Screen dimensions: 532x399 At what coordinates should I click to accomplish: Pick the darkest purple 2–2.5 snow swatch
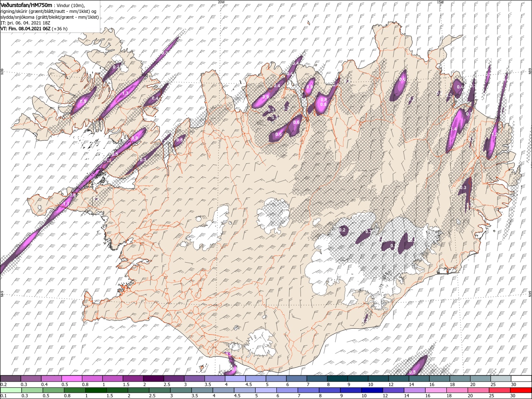pos(154,379)
